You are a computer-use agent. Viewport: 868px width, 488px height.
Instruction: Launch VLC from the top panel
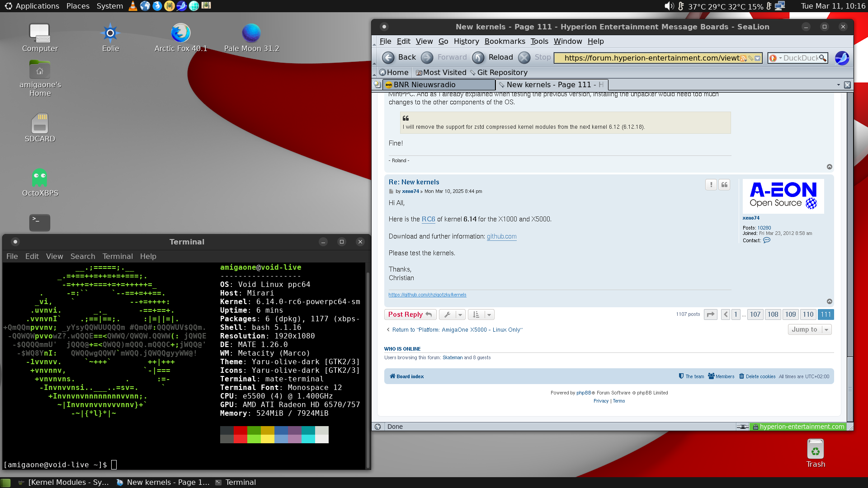point(132,6)
